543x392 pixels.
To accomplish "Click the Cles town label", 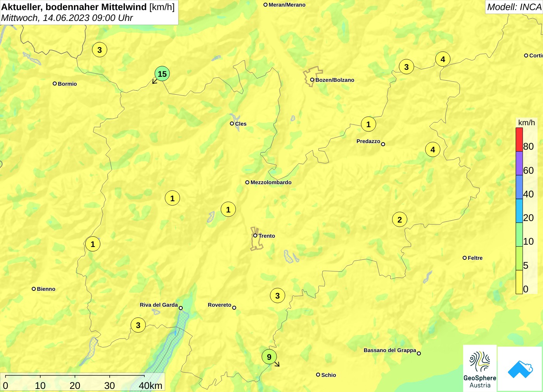I will pyautogui.click(x=241, y=124).
